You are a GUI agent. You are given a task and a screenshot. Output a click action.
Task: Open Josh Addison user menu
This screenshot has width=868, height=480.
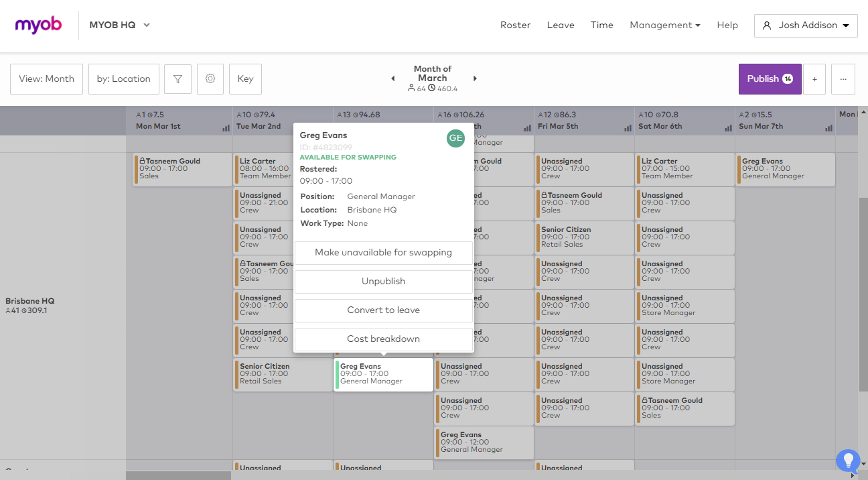point(806,25)
